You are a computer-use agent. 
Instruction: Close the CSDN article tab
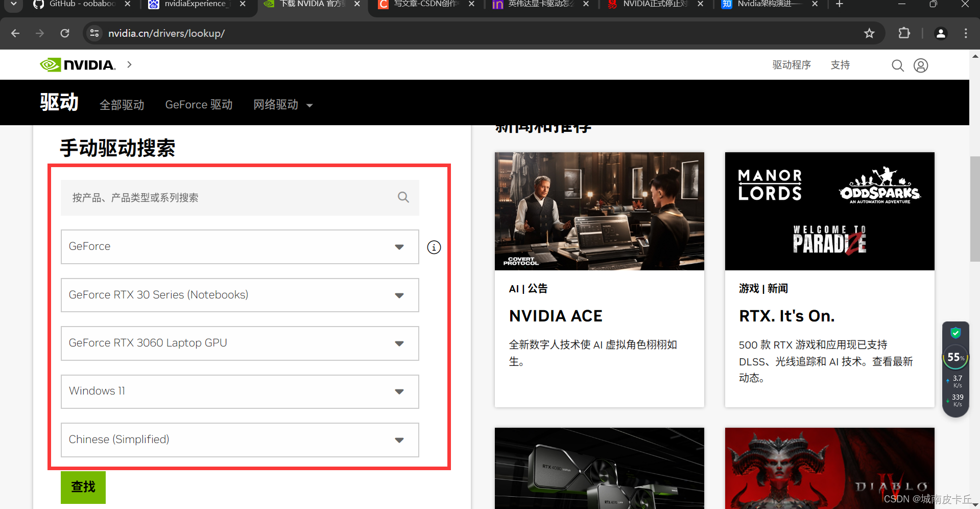click(471, 4)
